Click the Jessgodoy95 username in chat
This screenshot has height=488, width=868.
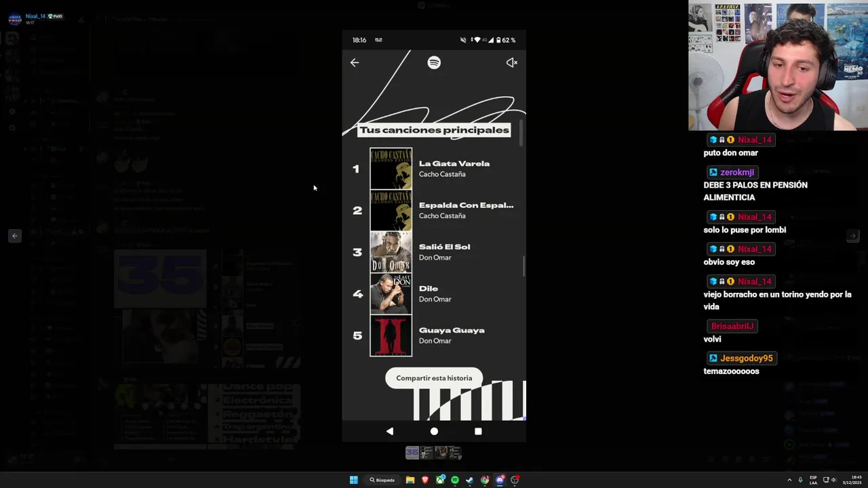[x=746, y=358]
